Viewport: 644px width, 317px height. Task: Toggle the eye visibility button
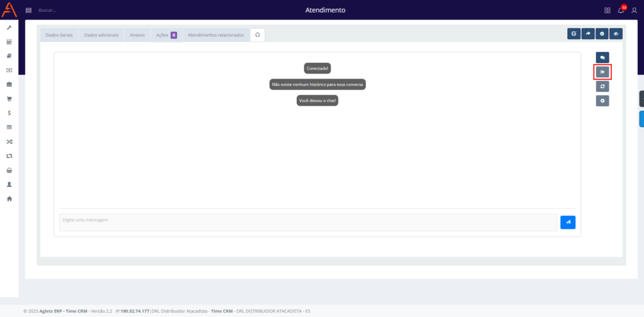[x=616, y=34]
